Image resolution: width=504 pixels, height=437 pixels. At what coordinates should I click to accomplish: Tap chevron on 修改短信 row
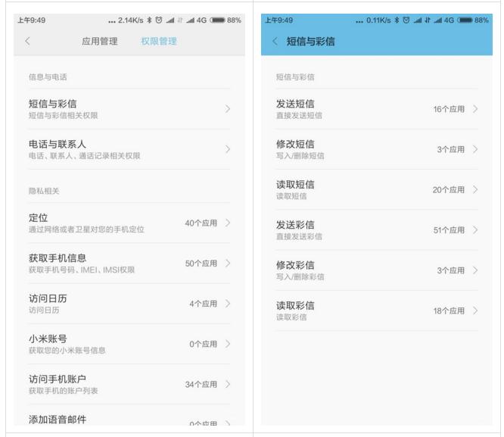475,149
